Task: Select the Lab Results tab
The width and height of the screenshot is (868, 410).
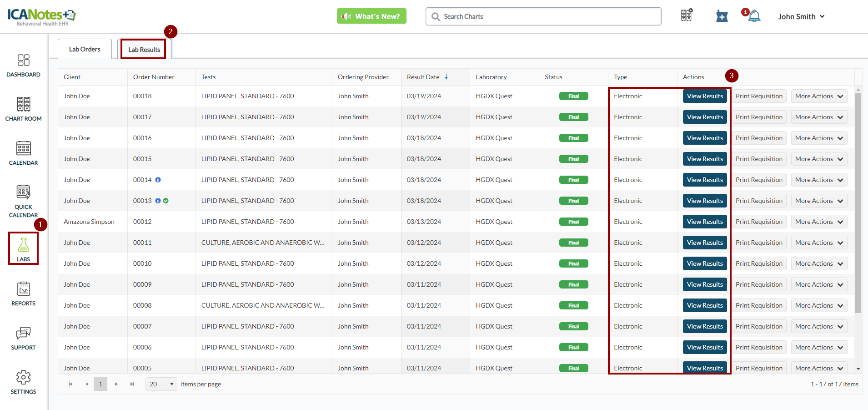Action: 144,50
